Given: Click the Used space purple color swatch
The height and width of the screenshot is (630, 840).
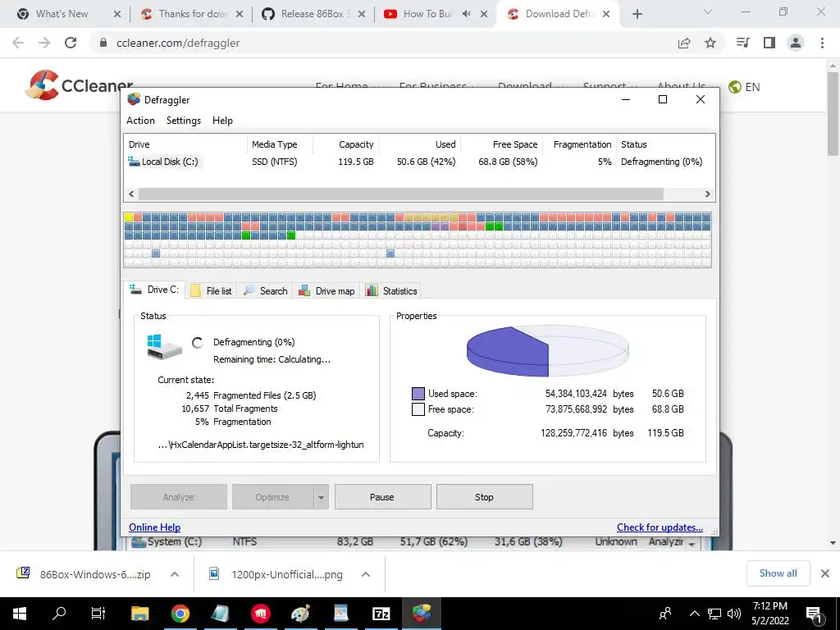Looking at the screenshot, I should tap(418, 394).
